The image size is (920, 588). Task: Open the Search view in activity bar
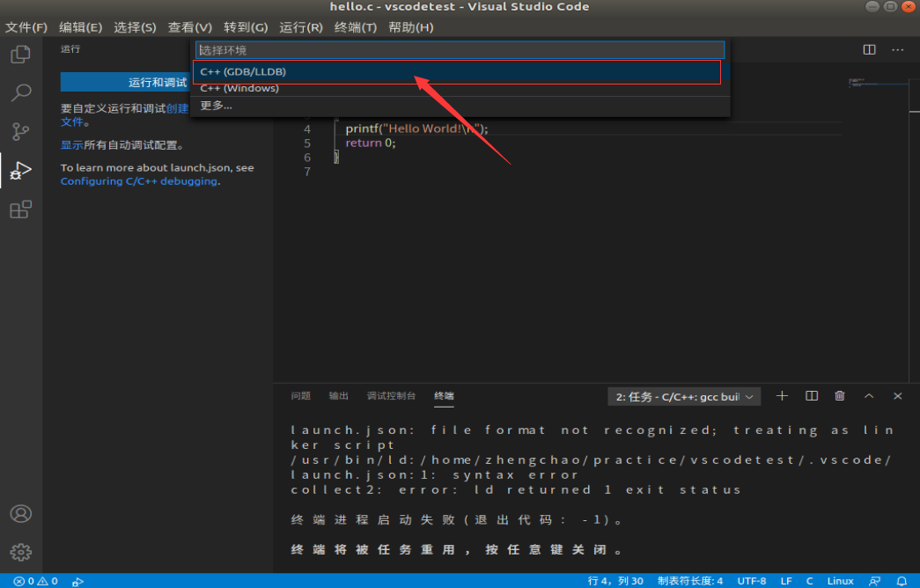click(x=20, y=92)
